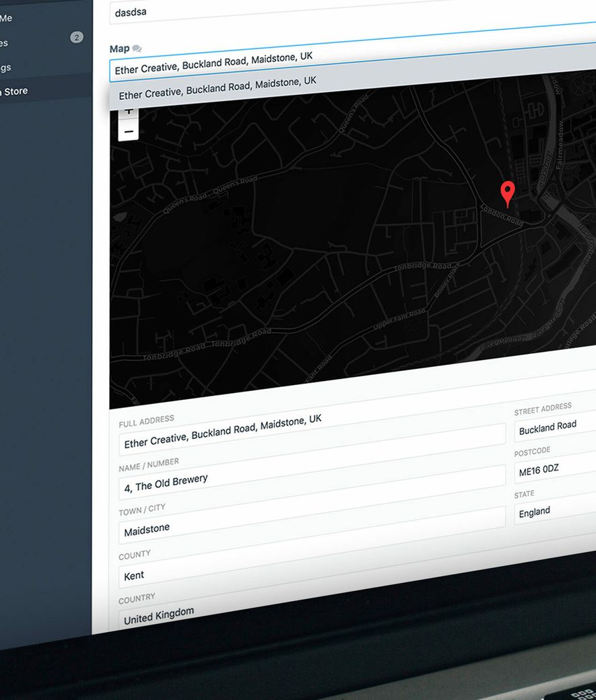Open the sidebar item ending in 'gs'
The image size is (596, 700).
tap(5, 67)
